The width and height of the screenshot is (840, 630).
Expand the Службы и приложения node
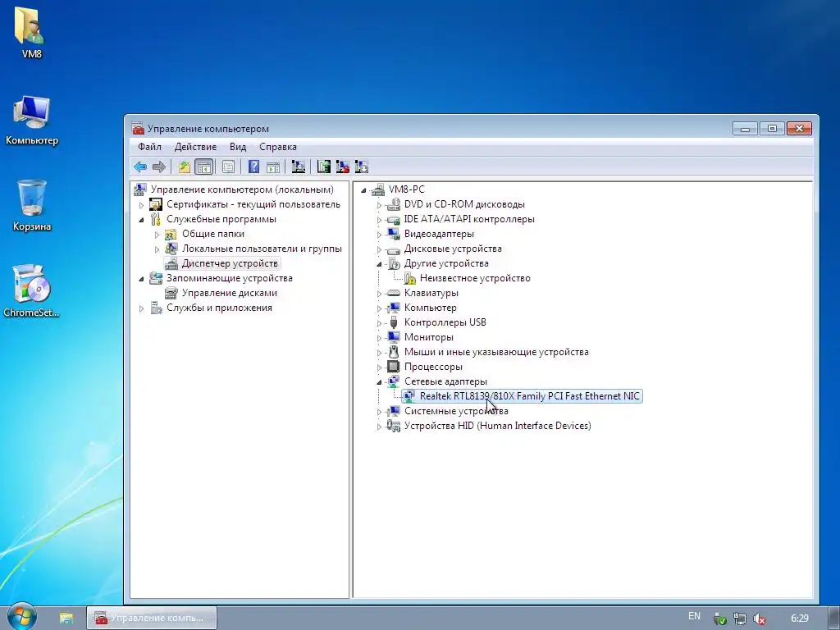tap(141, 308)
